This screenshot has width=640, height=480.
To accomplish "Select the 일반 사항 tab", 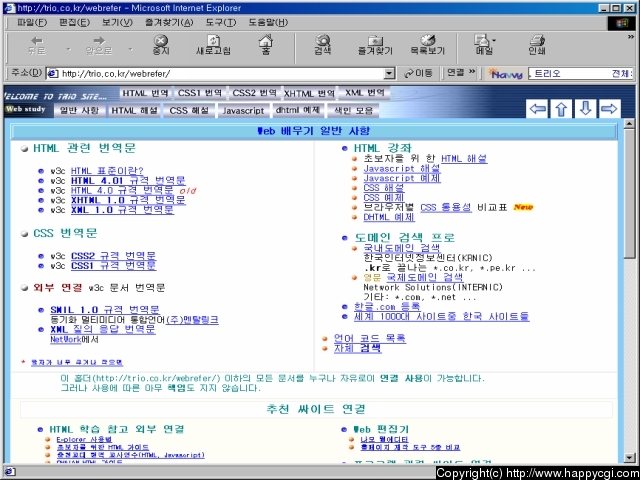I will pos(79,110).
